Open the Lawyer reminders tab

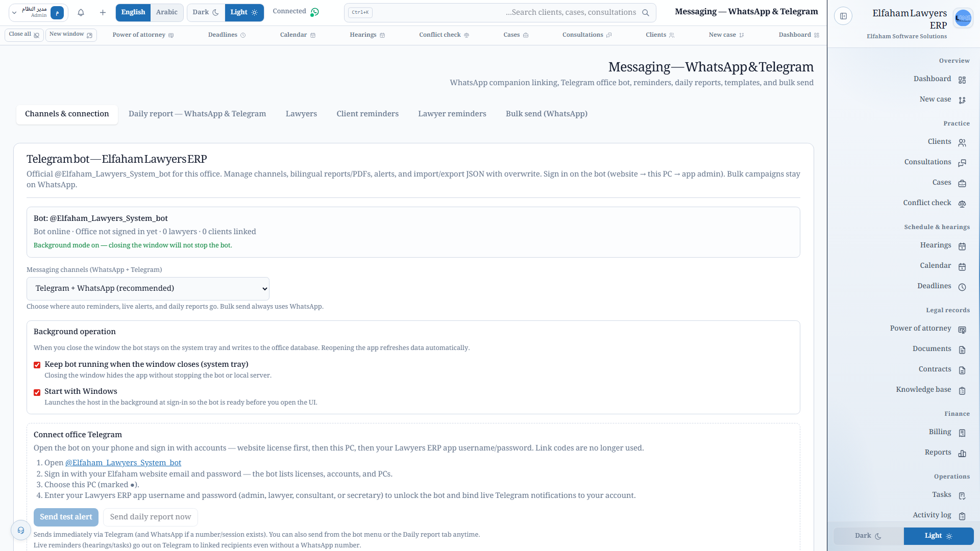click(452, 114)
